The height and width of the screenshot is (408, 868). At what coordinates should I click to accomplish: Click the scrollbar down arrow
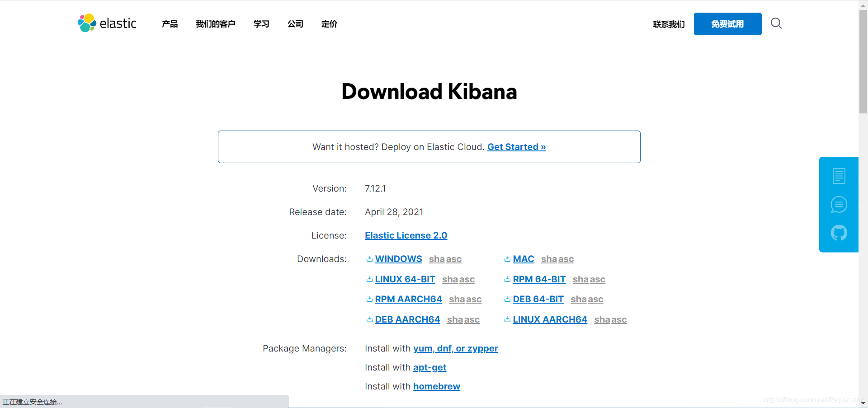click(863, 403)
